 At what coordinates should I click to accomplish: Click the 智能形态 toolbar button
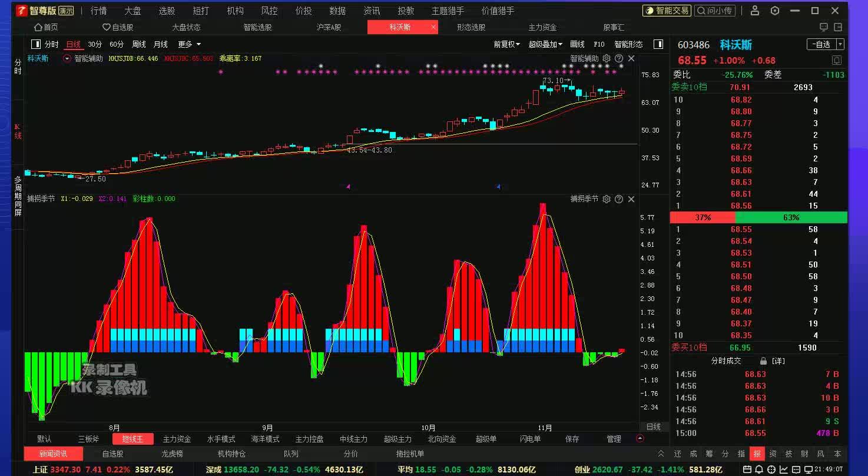point(628,44)
